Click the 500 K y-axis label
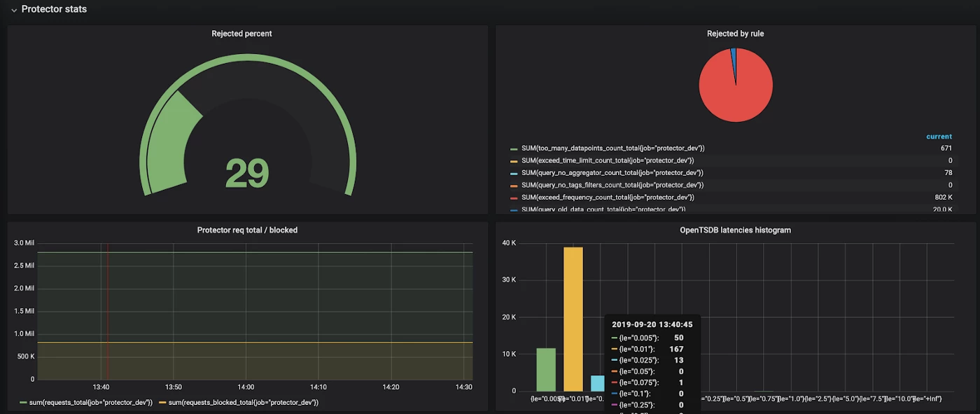The height and width of the screenshot is (414, 980). [x=25, y=357]
